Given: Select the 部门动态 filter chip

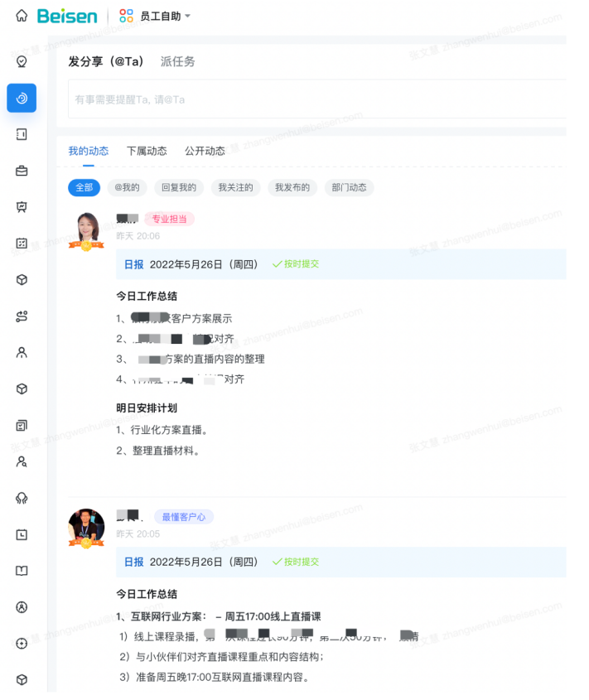Looking at the screenshot, I should click(x=349, y=187).
